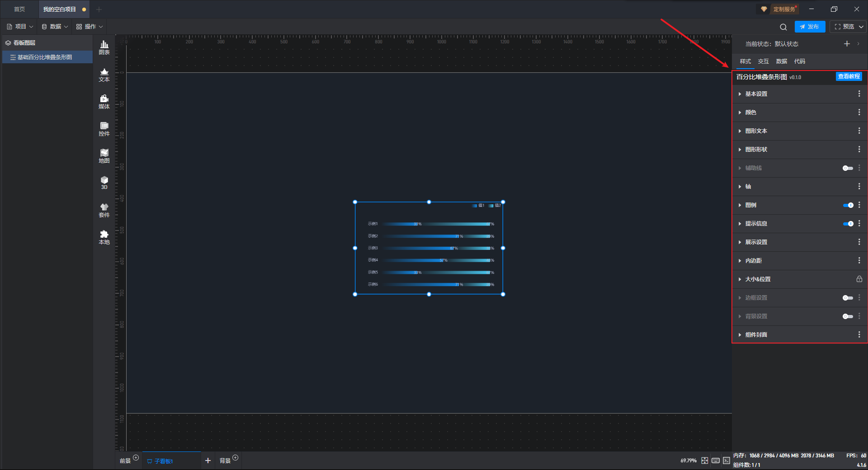
Task: Turn off the 提示信息 tooltip switch
Action: 848,224
